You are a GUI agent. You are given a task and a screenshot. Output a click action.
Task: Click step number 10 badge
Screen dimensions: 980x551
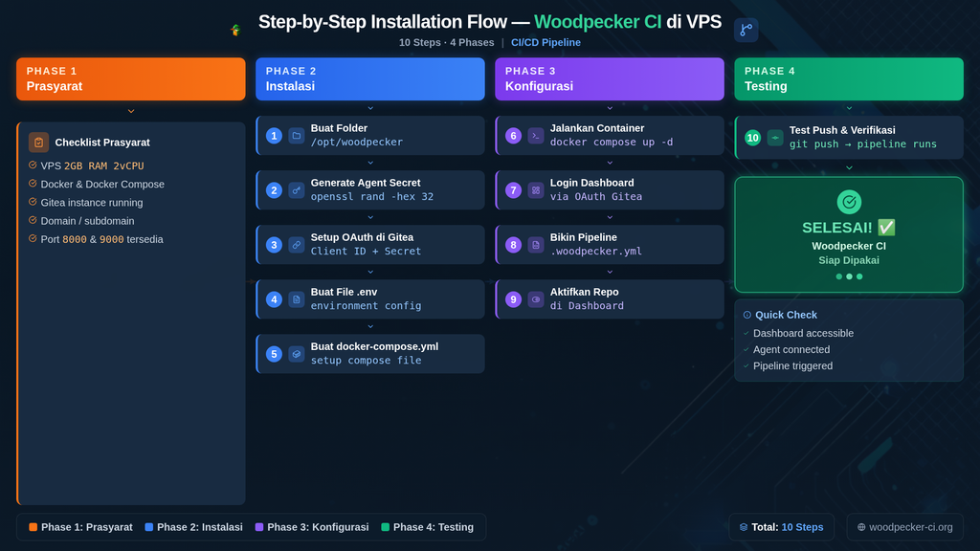coord(752,138)
